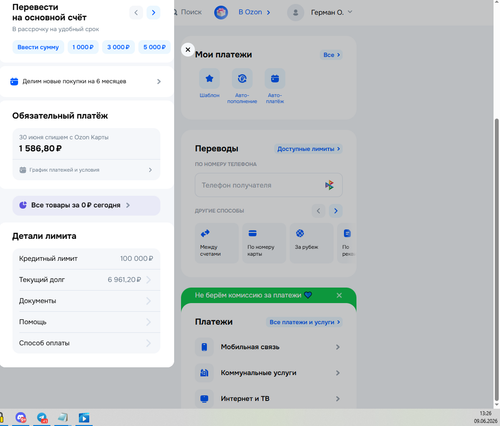Follow the В Ozon link in the header
The height and width of the screenshot is (426, 500).
[x=254, y=12]
